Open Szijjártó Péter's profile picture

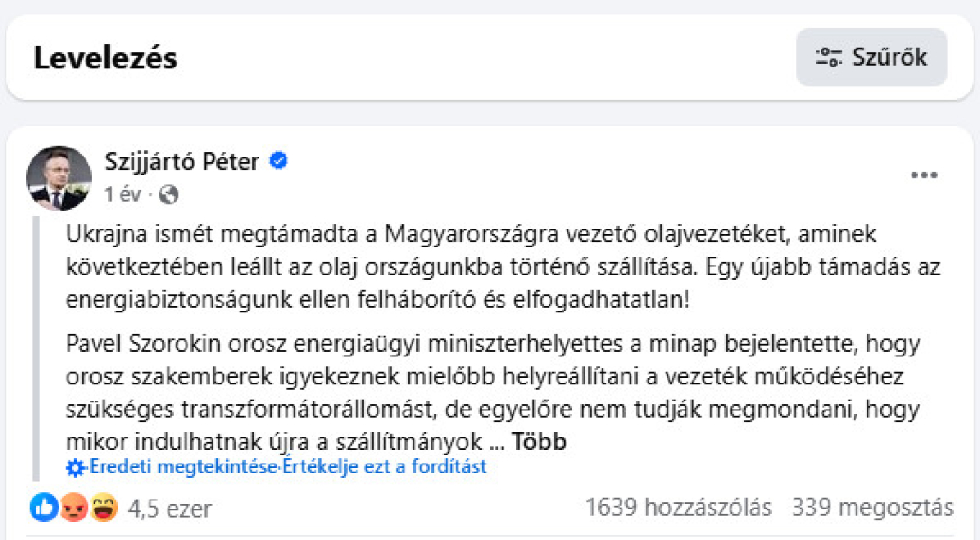tap(59, 178)
